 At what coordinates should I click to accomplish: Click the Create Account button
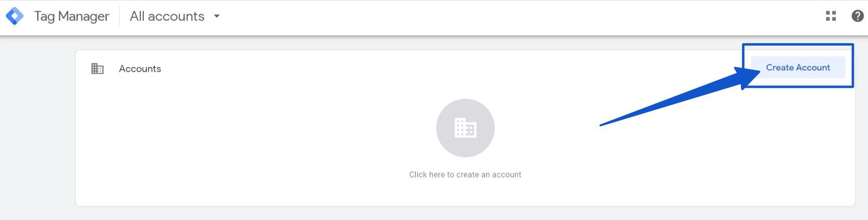pyautogui.click(x=798, y=67)
